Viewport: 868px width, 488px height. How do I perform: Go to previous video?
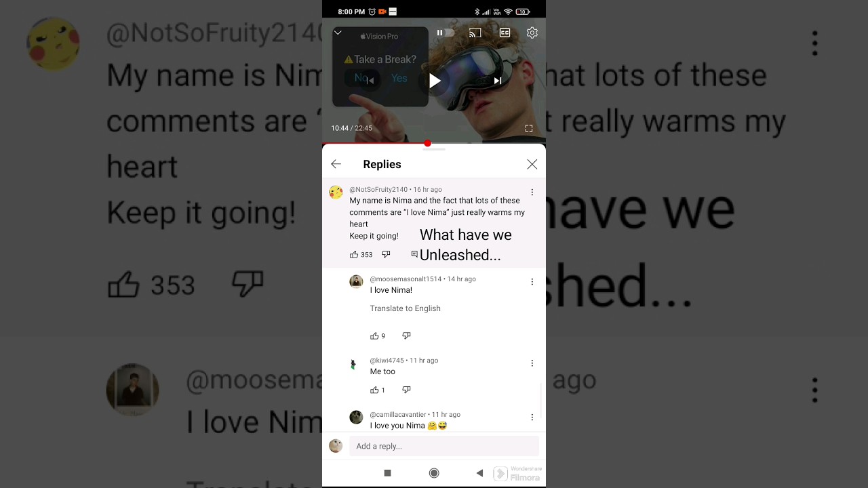click(x=370, y=81)
